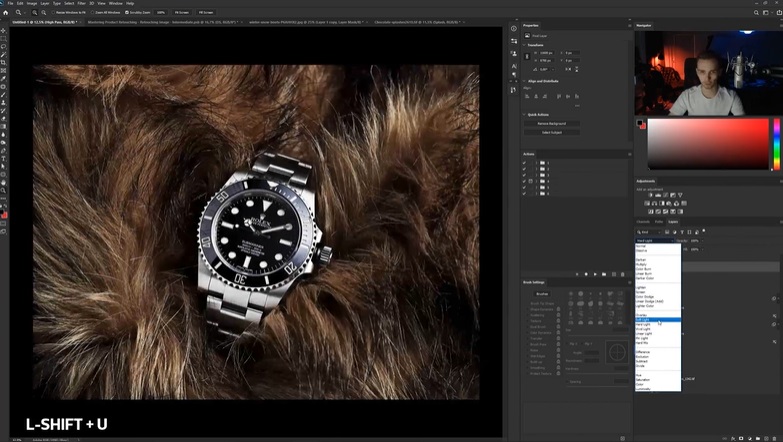
Task: Open the Paragraph panel icon in the dock
Action: point(514,74)
